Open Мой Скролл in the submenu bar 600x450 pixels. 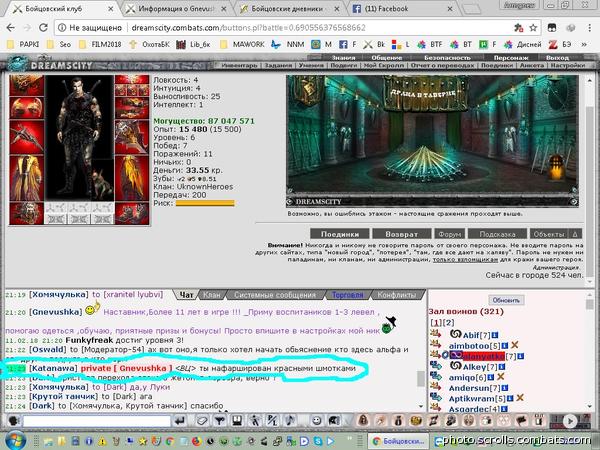tap(383, 65)
